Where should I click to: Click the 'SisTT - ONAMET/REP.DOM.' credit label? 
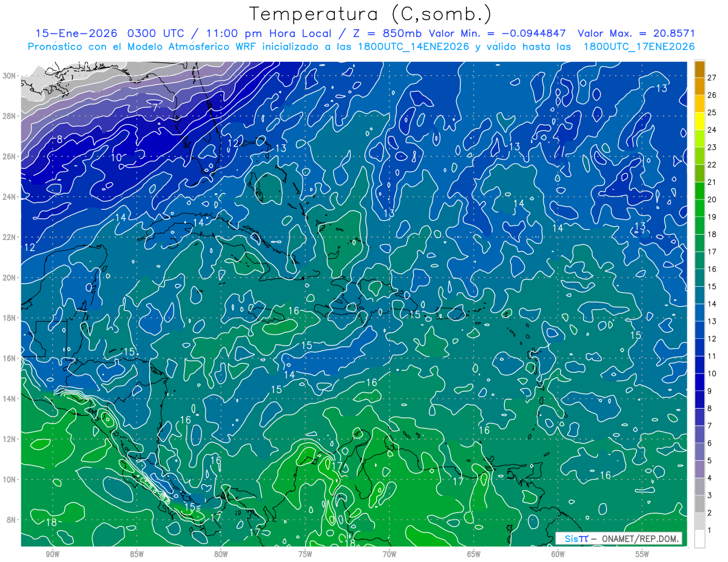619,538
